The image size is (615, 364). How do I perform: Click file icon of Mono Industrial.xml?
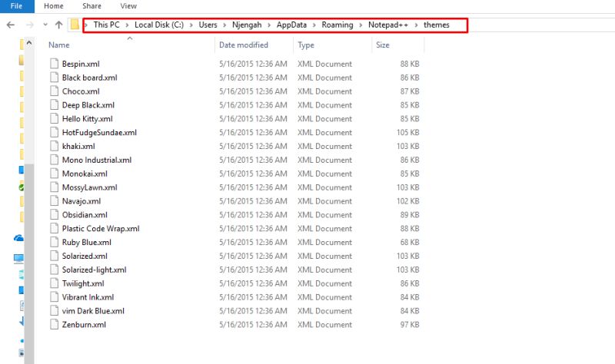point(54,160)
